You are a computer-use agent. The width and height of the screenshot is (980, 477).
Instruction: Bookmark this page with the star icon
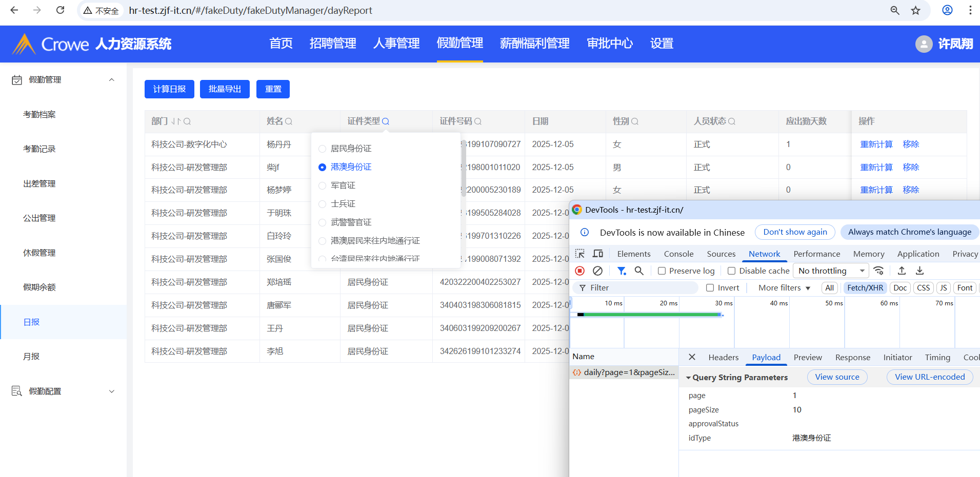pos(915,10)
